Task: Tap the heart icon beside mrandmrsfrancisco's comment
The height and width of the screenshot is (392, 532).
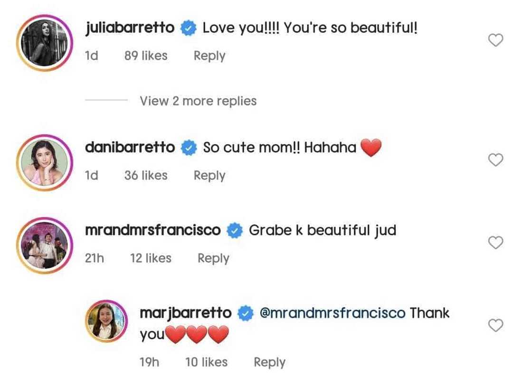Action: click(x=496, y=242)
